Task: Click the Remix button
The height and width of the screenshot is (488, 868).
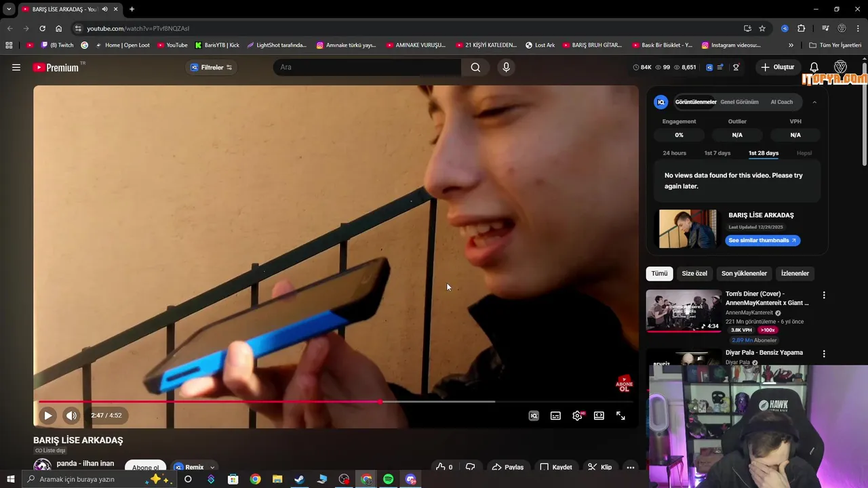Action: point(189,467)
